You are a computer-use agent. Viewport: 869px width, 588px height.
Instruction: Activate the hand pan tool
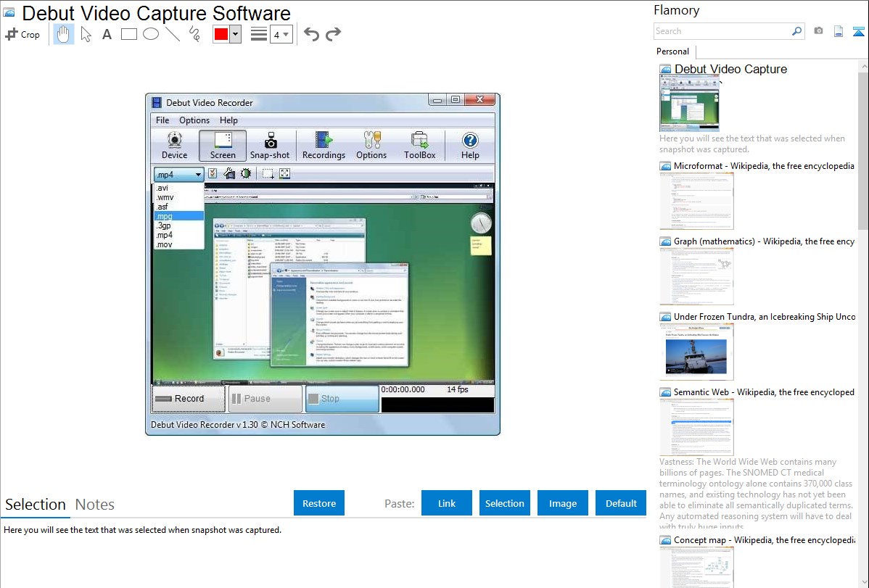click(x=63, y=34)
